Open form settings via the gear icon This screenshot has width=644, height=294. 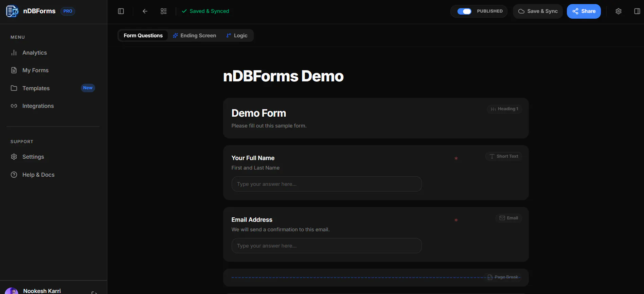pos(619,11)
